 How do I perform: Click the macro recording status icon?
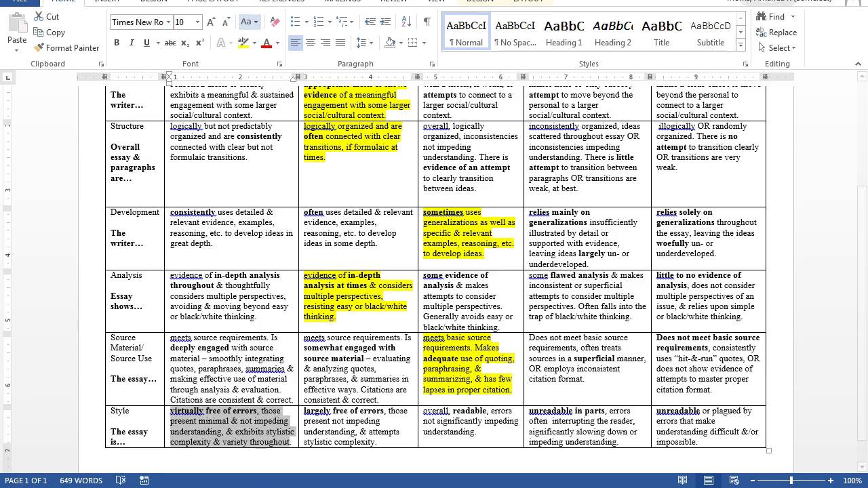click(144, 481)
